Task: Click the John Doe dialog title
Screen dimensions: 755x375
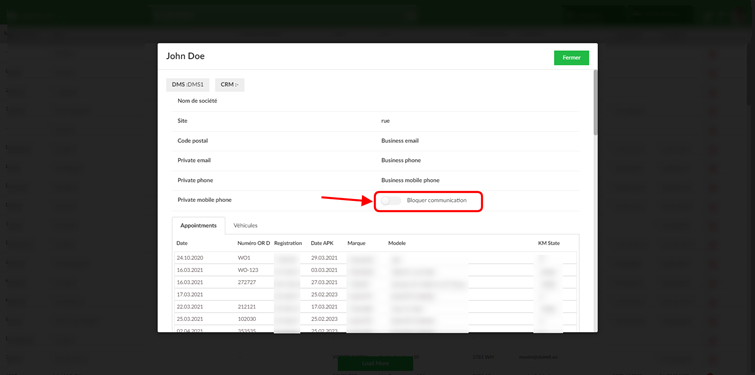Action: click(x=185, y=56)
